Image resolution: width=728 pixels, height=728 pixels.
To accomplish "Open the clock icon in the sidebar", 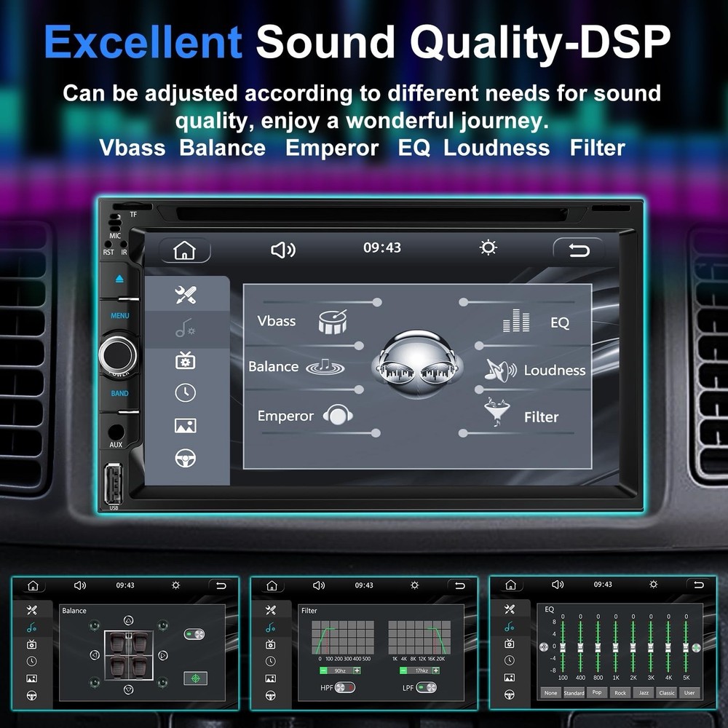I will coord(186,393).
